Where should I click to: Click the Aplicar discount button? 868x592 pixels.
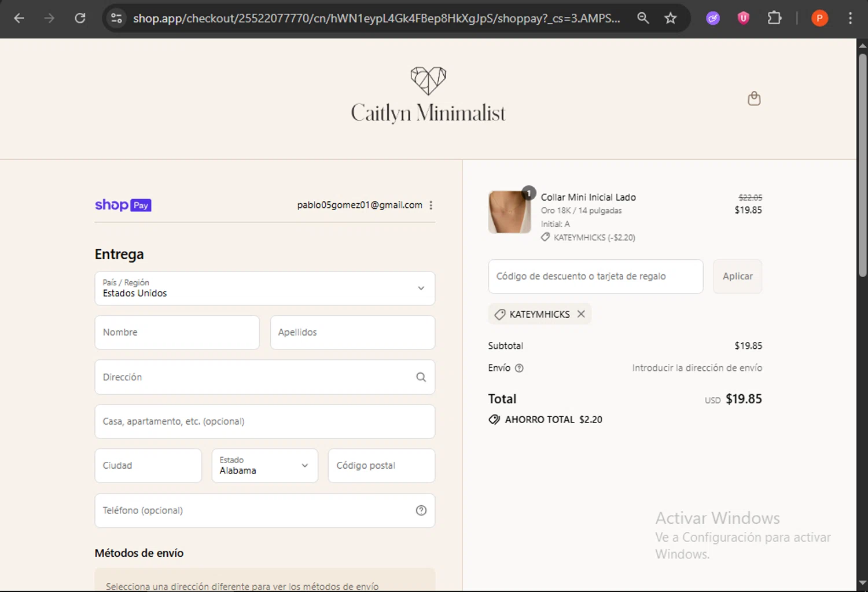pyautogui.click(x=737, y=276)
